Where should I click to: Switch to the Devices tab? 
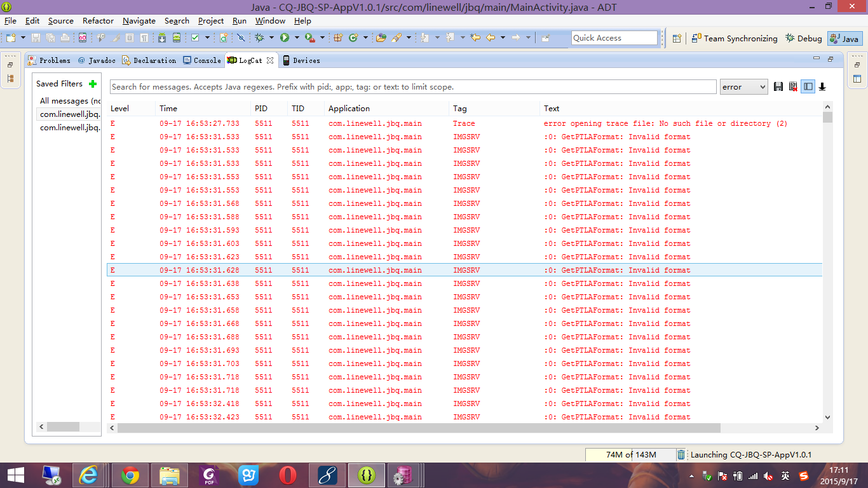(301, 60)
